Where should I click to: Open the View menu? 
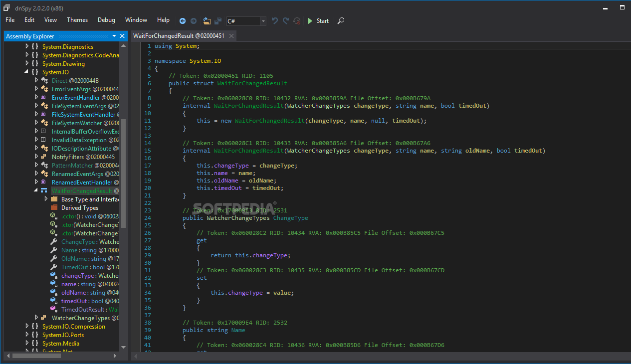click(50, 20)
